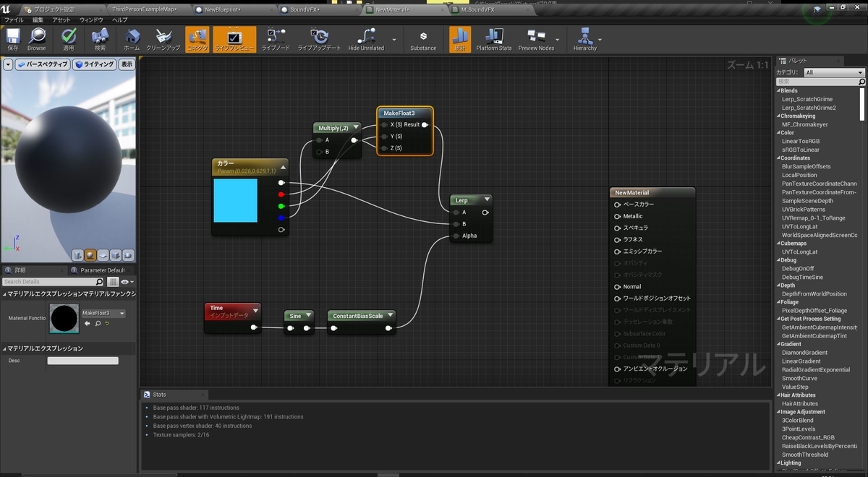Screen dimensions: 868x477
Task: Collapse the Lerp node with its arrow
Action: (487, 199)
